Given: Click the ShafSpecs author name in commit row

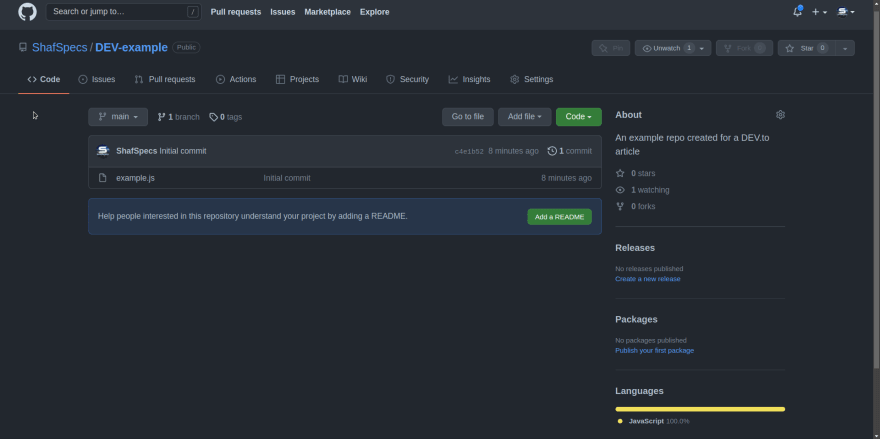Looking at the screenshot, I should coord(136,151).
